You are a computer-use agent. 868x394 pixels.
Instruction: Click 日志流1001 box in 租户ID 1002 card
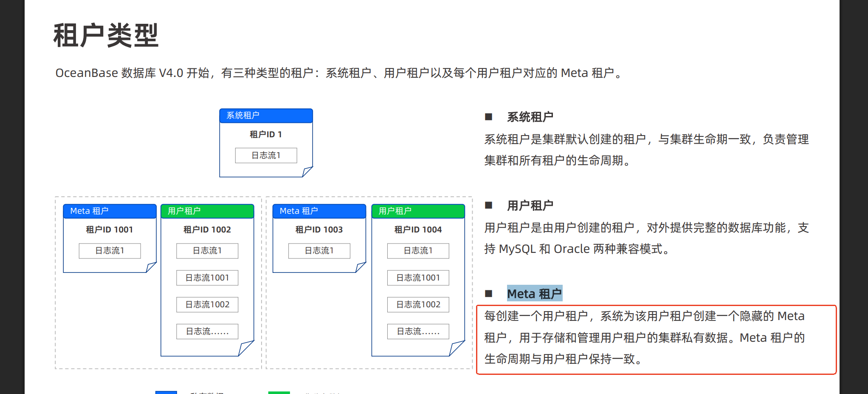207,278
